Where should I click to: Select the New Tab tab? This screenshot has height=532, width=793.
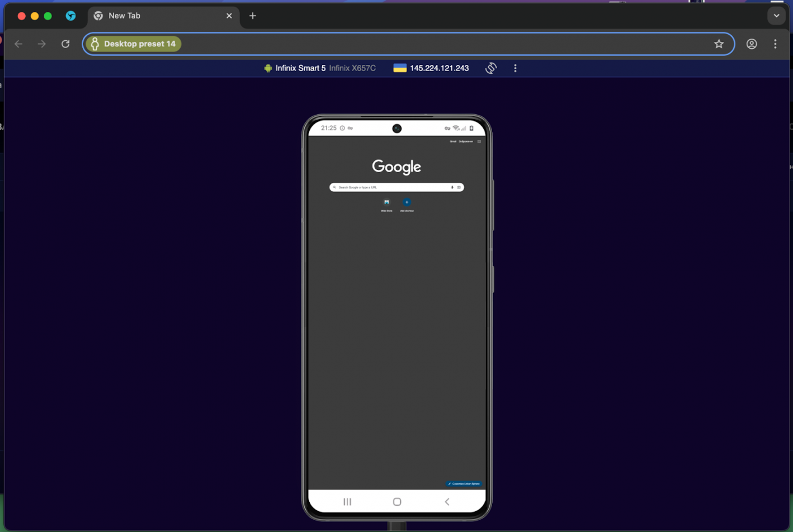tap(163, 16)
